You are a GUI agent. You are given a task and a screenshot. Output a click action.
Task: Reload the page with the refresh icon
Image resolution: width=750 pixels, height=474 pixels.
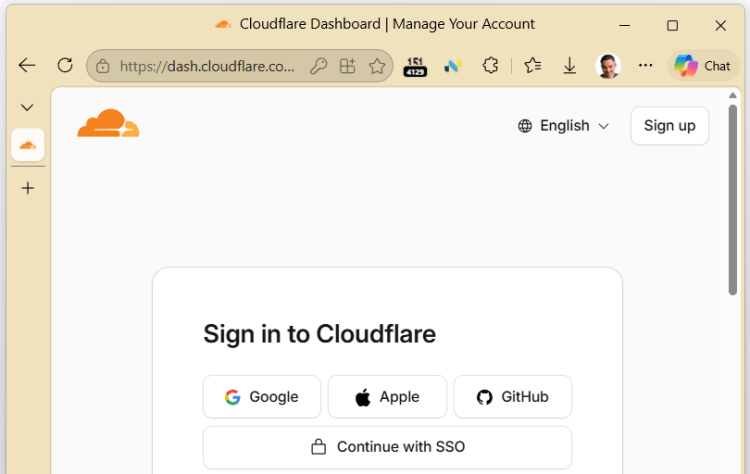(65, 65)
